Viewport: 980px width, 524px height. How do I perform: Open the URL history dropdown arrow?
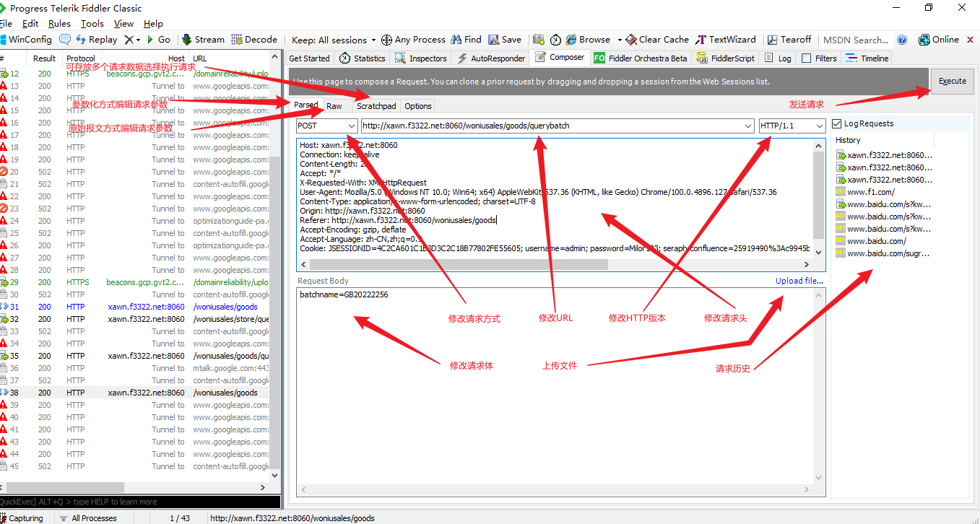tap(747, 126)
